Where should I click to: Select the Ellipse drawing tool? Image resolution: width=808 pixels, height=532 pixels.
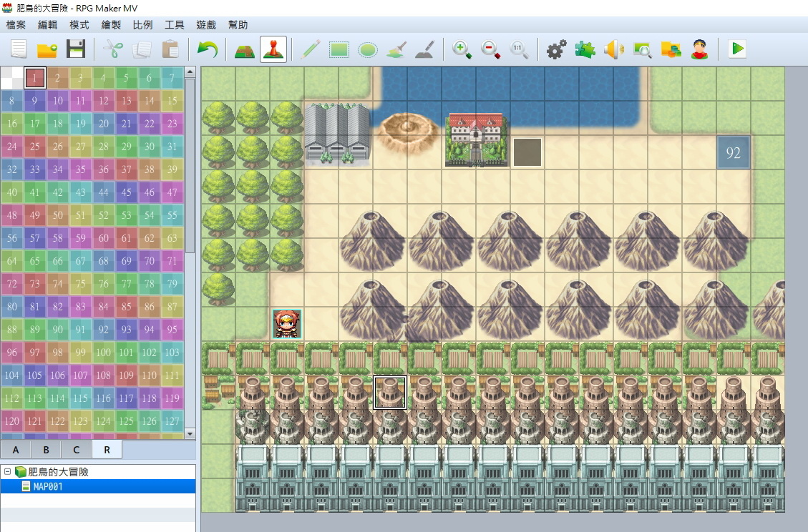pyautogui.click(x=367, y=49)
